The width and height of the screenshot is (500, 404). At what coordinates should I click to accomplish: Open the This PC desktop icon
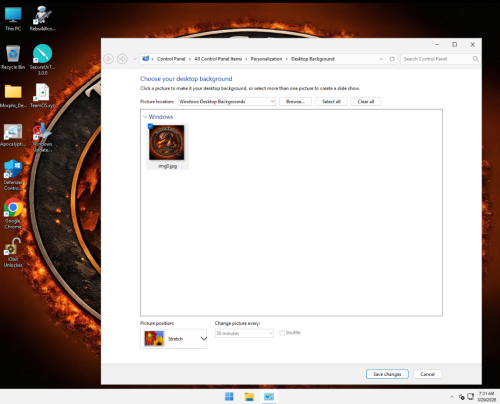tap(13, 19)
